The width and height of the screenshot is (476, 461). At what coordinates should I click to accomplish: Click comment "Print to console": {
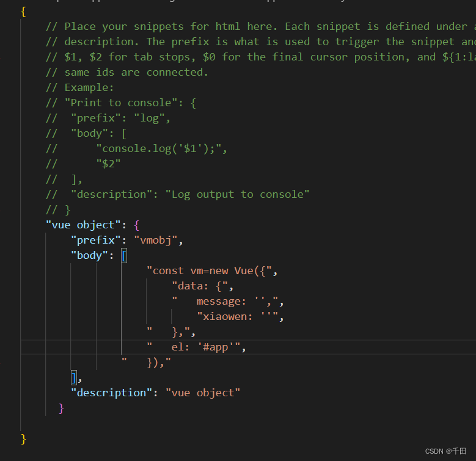coord(121,103)
